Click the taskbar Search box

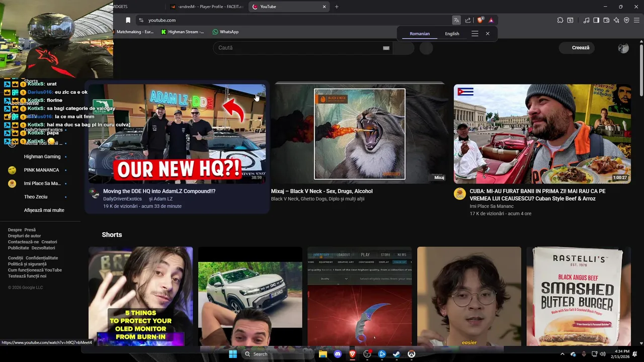277,354
